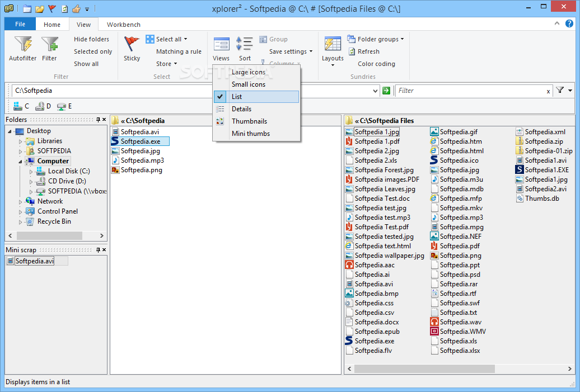Choose Large icons from Views menu

[x=256, y=72]
